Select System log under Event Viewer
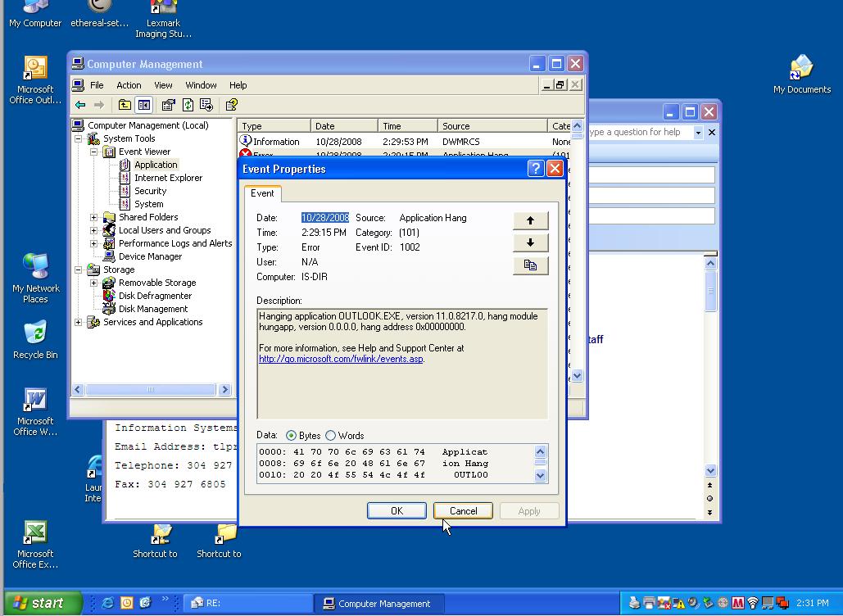Viewport: 843px width, 616px height. [149, 204]
